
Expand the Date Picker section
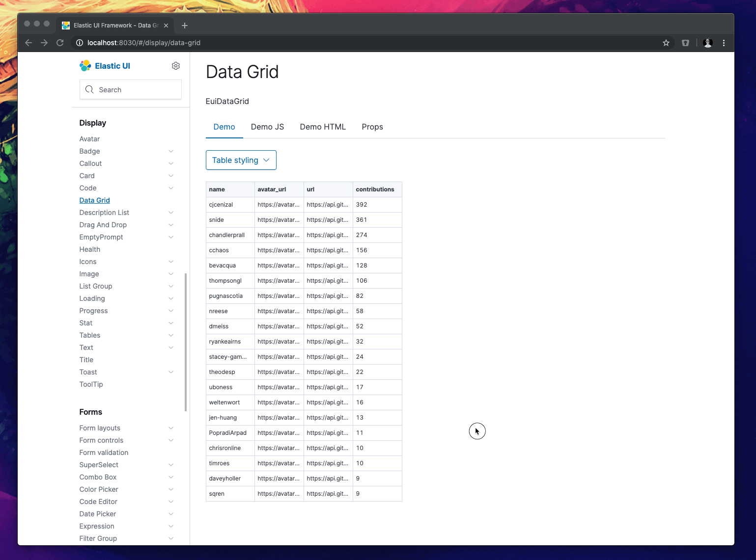point(171,514)
